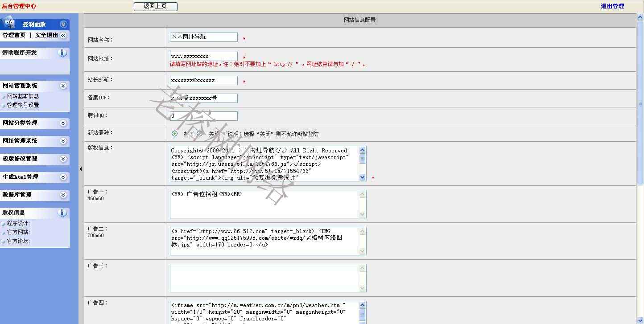
Task: Focus the 网站名称 input field
Action: click(x=204, y=37)
